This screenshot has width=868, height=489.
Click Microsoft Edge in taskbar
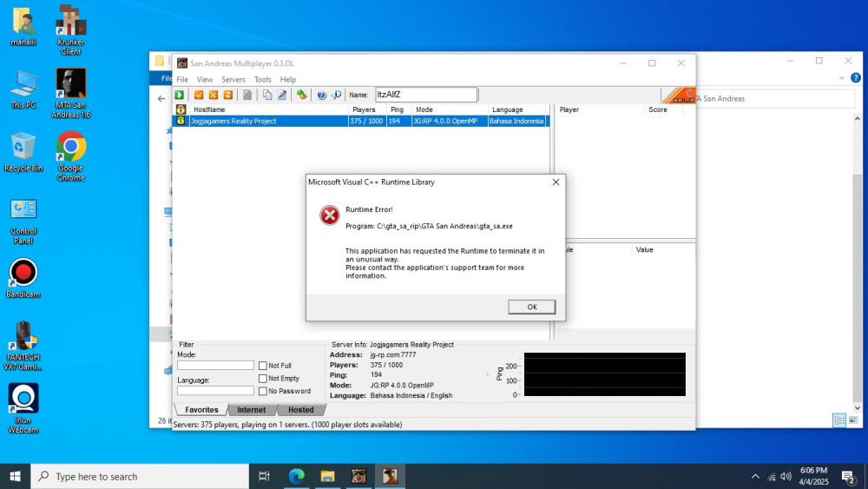297,476
